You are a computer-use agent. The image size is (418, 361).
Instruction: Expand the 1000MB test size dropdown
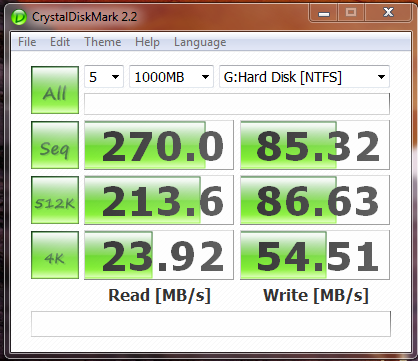(x=171, y=77)
